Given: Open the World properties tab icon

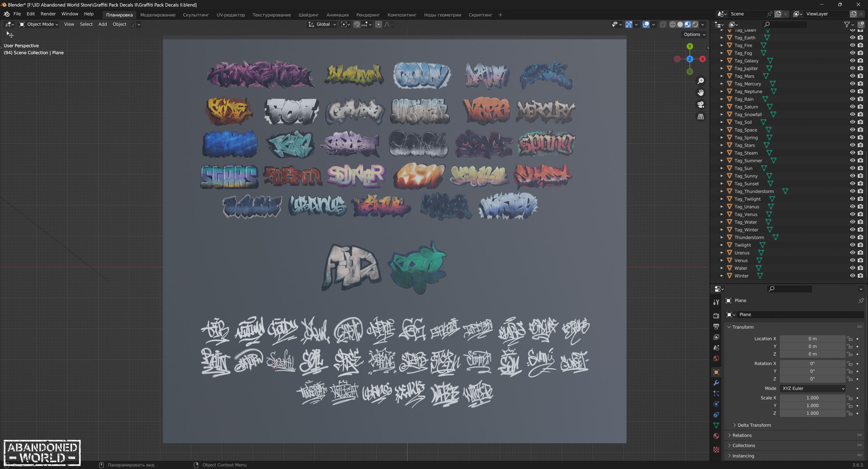Looking at the screenshot, I should 716,358.
